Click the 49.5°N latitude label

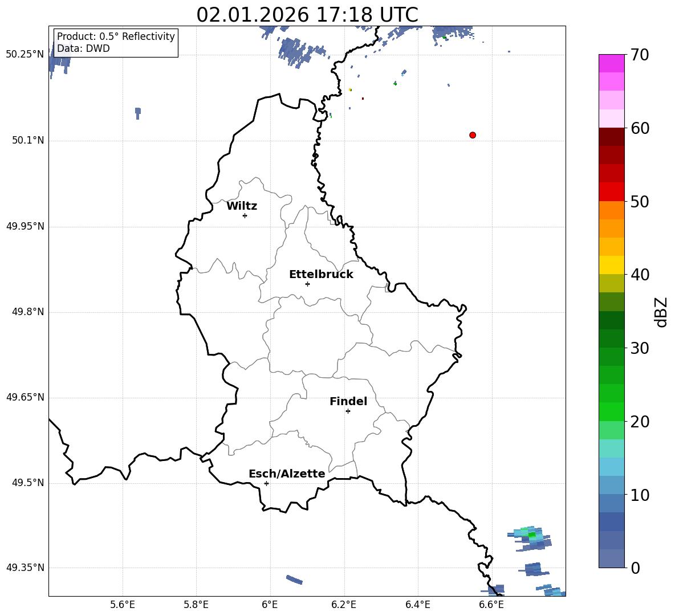pos(28,483)
